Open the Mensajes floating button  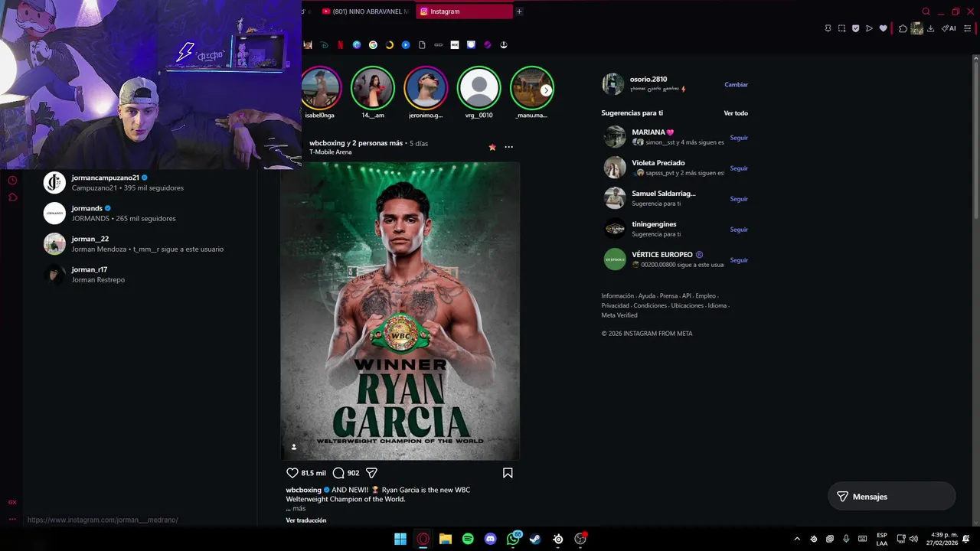click(891, 497)
